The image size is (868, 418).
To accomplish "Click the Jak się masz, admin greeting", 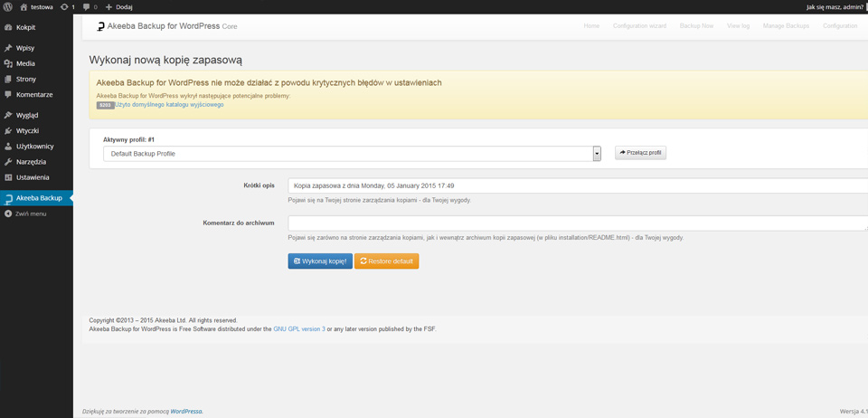I will point(834,7).
